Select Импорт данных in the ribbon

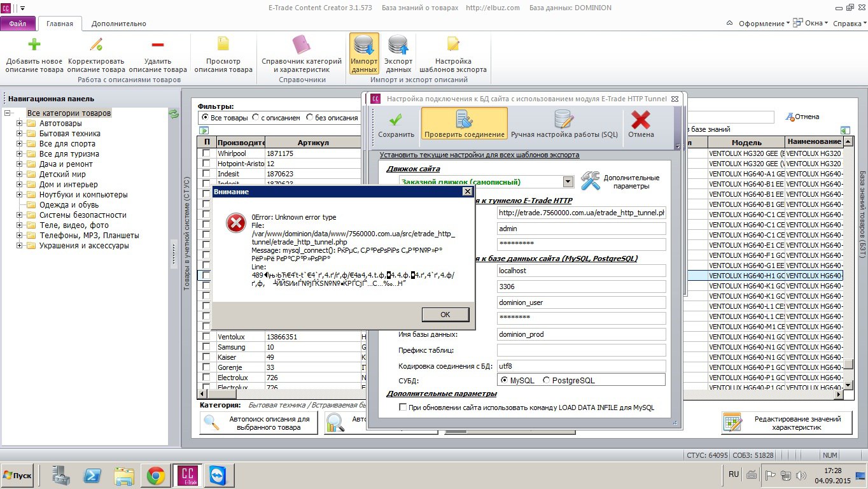click(364, 55)
